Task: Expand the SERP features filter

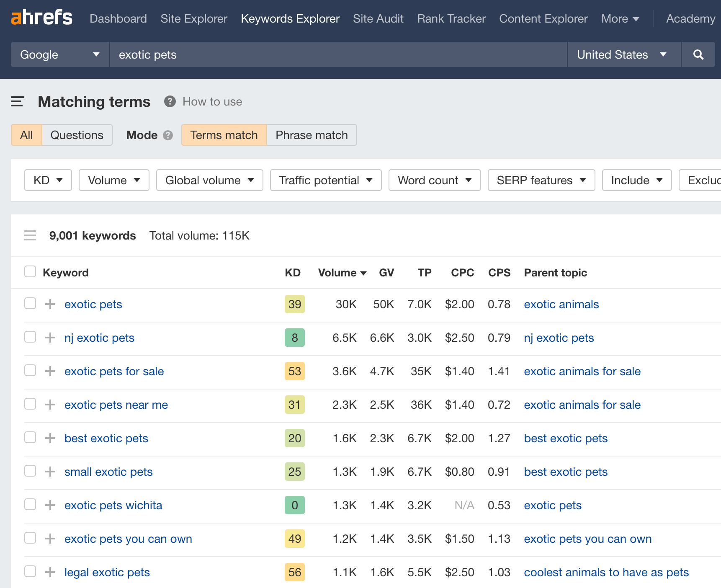Action: click(541, 180)
